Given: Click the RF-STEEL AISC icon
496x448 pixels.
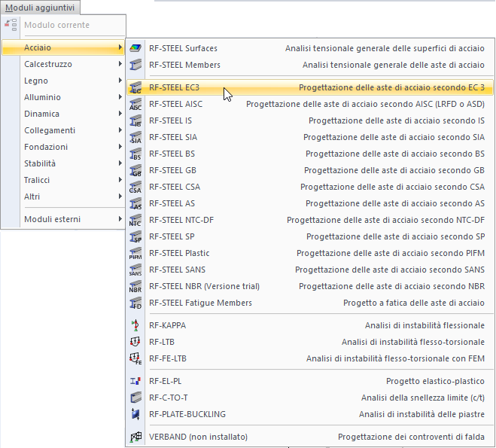Looking at the screenshot, I should tap(135, 104).
